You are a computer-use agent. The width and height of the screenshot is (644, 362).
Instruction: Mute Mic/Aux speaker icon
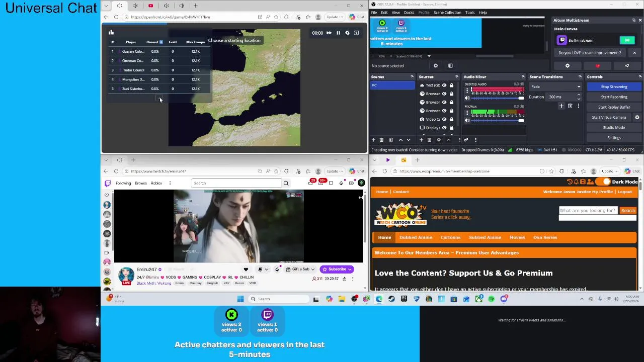pyautogui.click(x=467, y=120)
